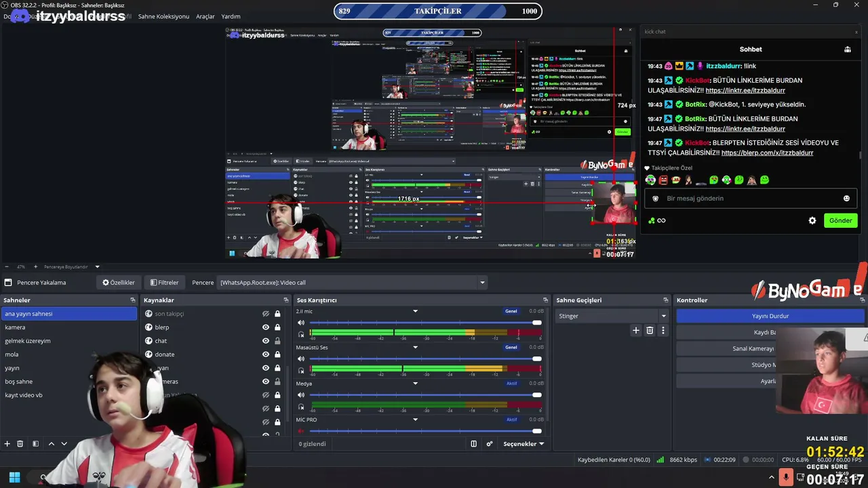Toggle Medya monitoring headphone icon
The image size is (868, 488).
302,407
